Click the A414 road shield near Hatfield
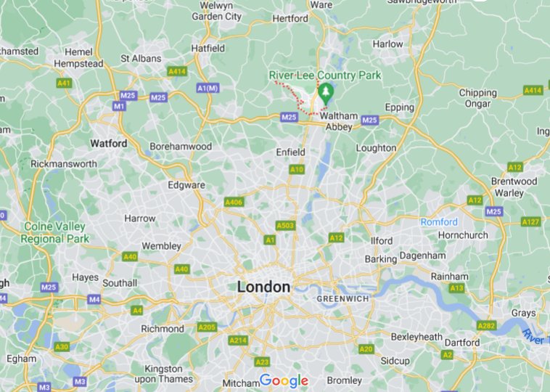The height and width of the screenshot is (392, 550). [x=177, y=72]
